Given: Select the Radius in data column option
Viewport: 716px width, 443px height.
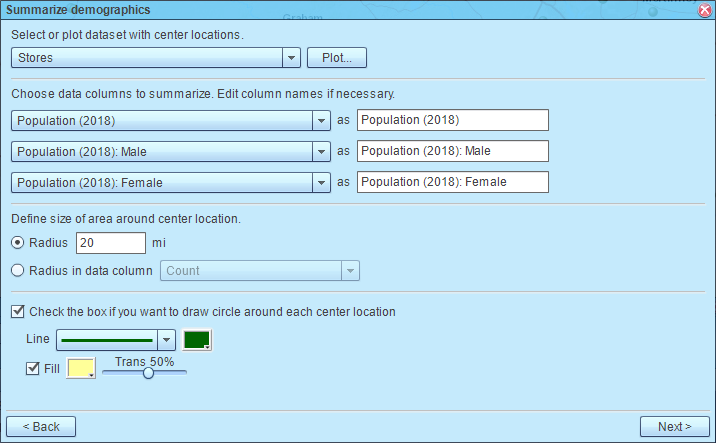Looking at the screenshot, I should coord(17,271).
